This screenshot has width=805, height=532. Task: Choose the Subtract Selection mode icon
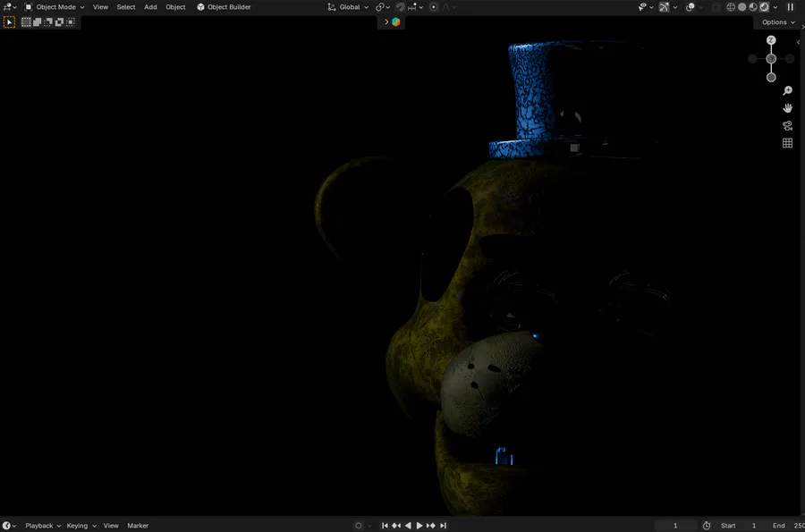(48, 22)
